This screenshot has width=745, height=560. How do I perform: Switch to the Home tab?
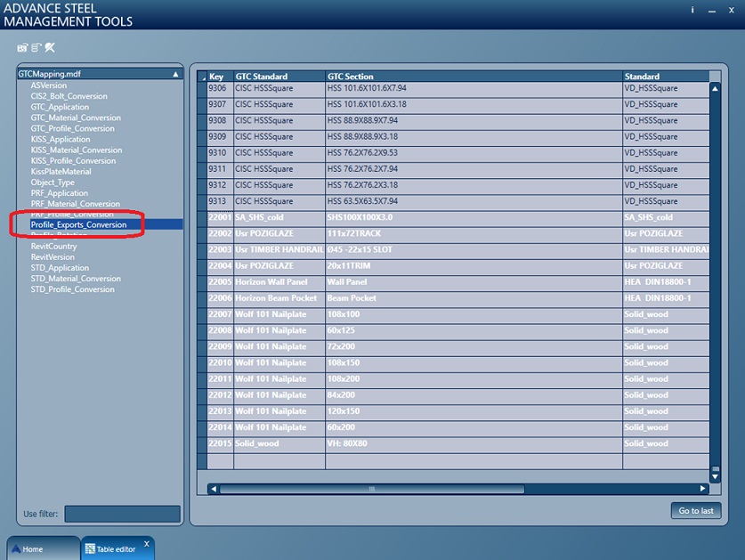44,548
